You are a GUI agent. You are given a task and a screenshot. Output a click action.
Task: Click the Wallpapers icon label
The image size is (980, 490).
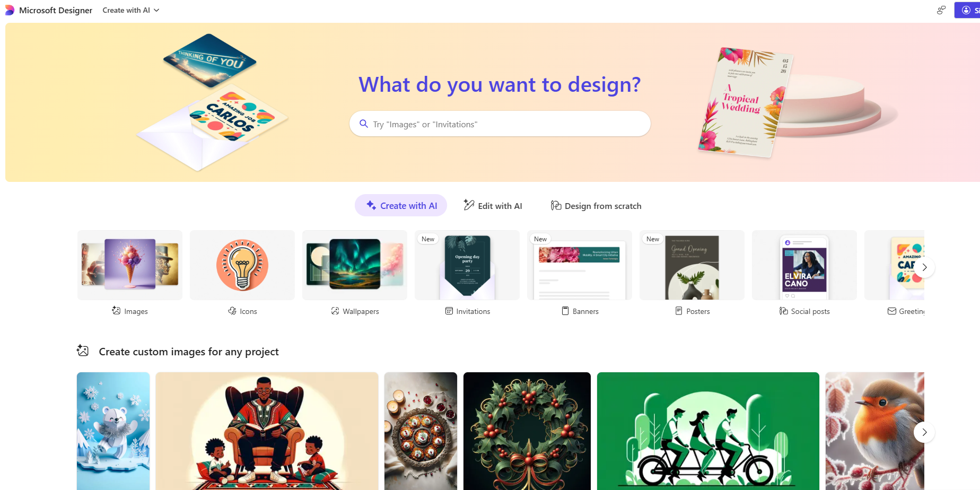click(x=335, y=311)
